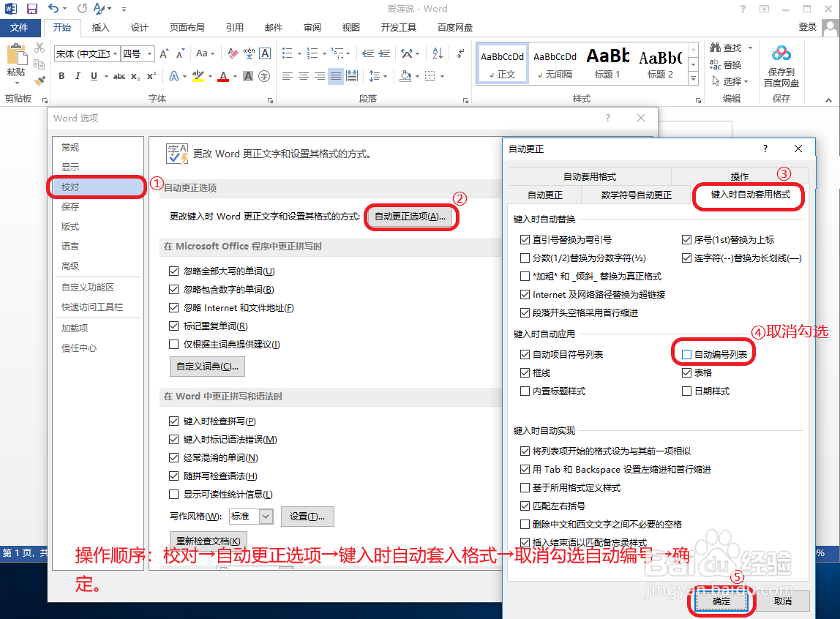Click the Undo arrow icon
The width and height of the screenshot is (840, 619).
coord(53,9)
